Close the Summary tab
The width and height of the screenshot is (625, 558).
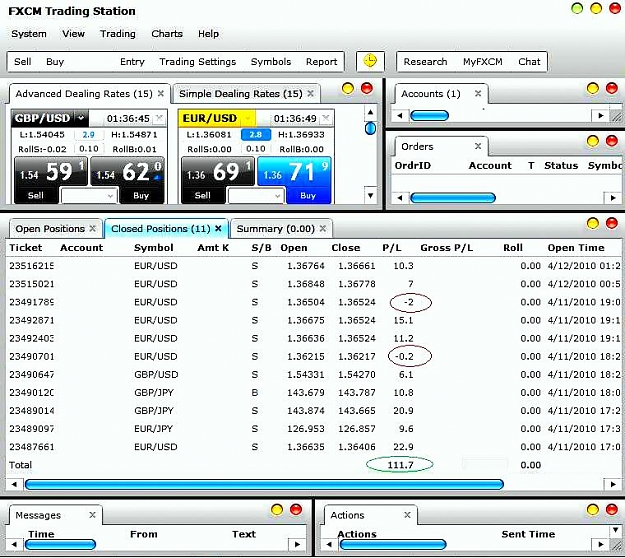[x=323, y=228]
